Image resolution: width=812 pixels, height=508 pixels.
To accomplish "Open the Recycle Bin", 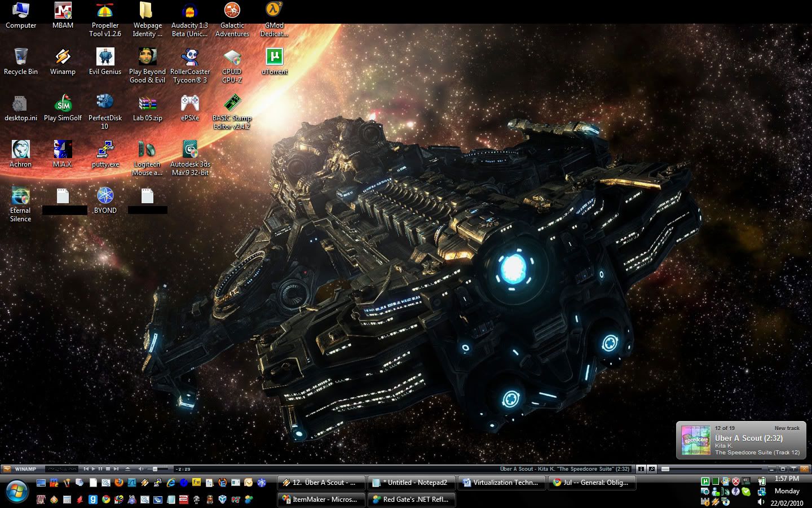I will [21, 62].
